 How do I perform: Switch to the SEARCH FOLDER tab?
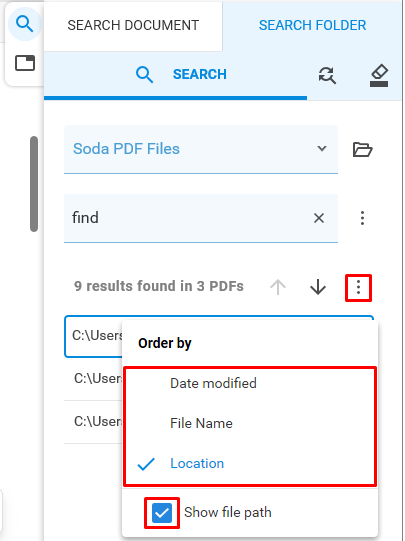(313, 25)
